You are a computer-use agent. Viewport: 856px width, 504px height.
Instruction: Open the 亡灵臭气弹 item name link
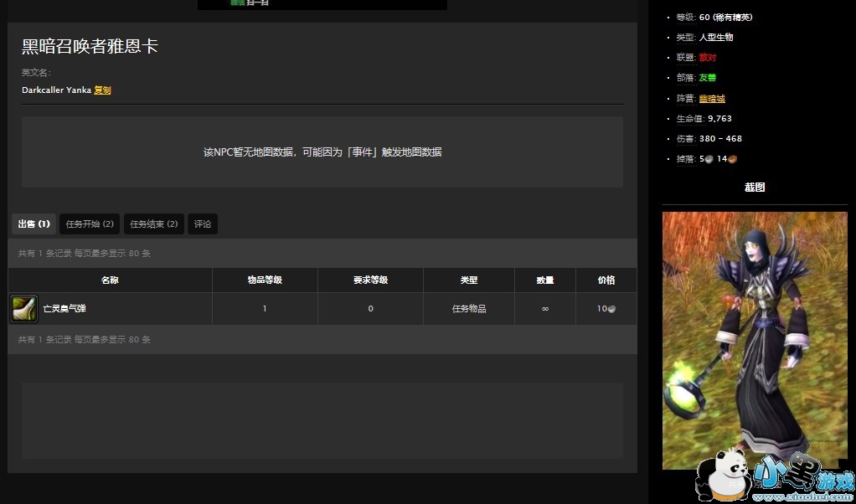coord(64,309)
